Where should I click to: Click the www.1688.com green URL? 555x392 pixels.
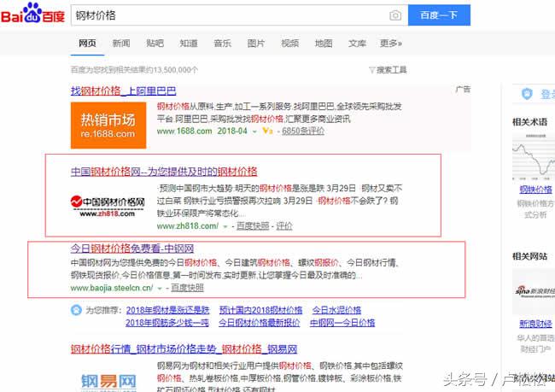click(184, 131)
